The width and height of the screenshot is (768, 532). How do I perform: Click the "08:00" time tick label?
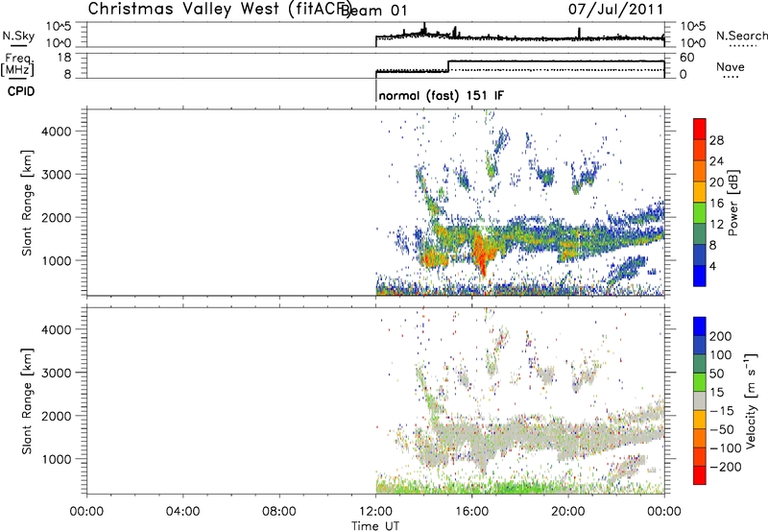pos(278,512)
